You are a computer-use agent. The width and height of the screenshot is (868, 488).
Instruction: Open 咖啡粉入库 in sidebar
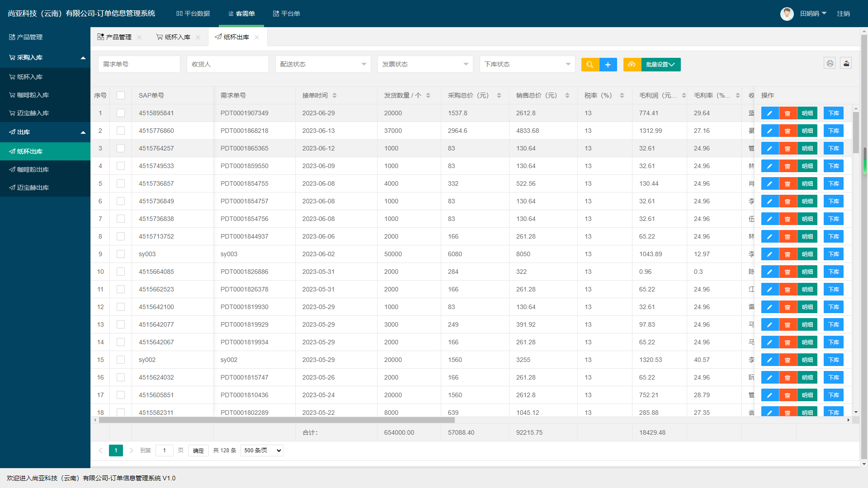45,95
